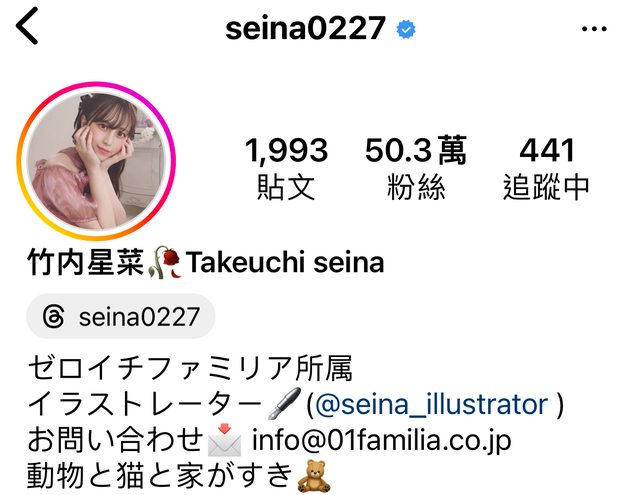
Task: Open the 1,993 貼文 posts count
Action: pyautogui.click(x=286, y=168)
